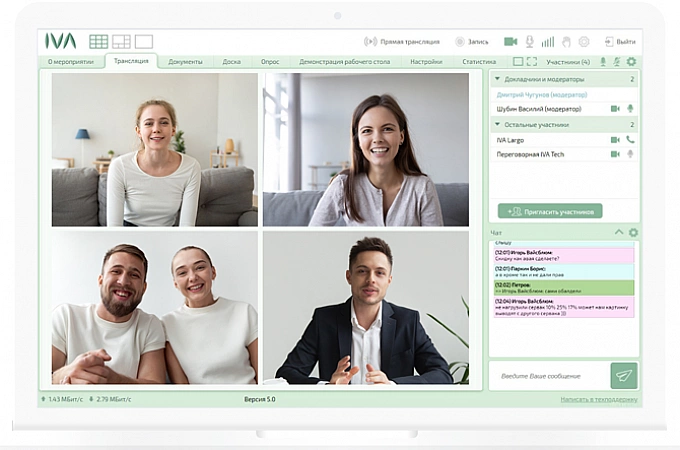Open chat settings gear icon
Image resolution: width=680 pixels, height=450 pixels.
pos(632,232)
